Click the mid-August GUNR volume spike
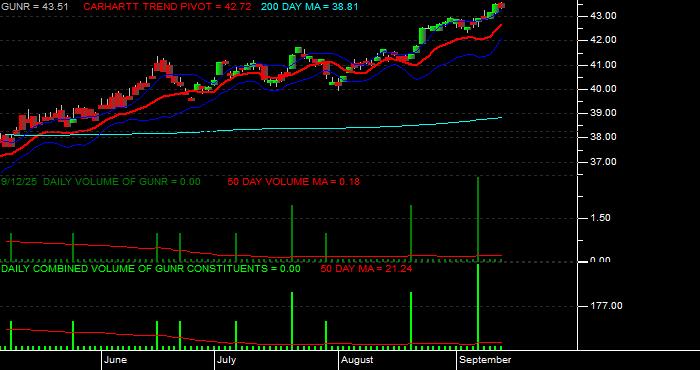Screen dimensions: 700x370 tap(411, 233)
